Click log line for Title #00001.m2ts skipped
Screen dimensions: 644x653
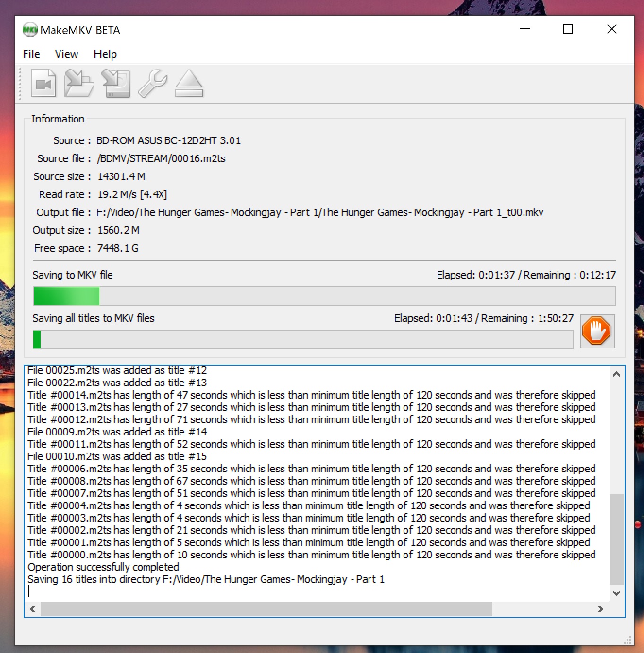point(309,542)
